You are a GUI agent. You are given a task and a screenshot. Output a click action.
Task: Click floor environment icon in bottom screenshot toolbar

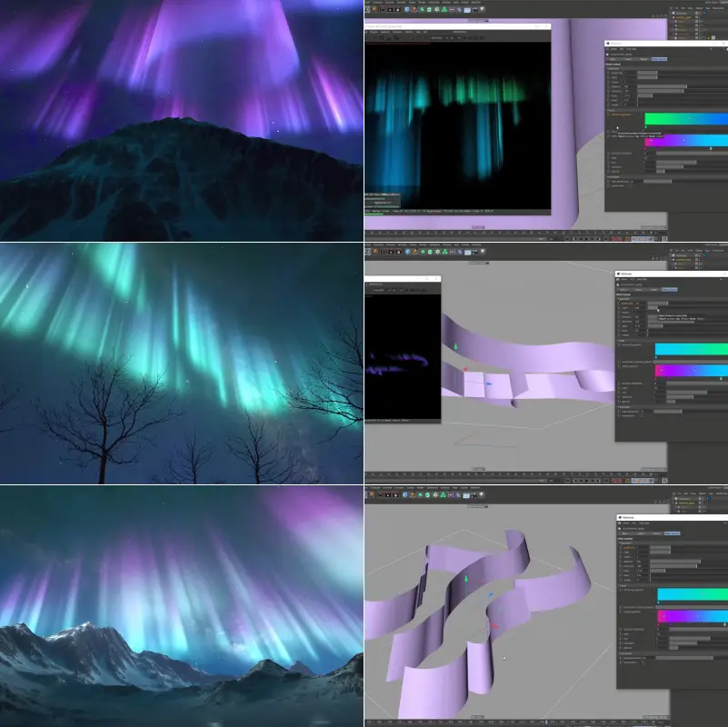pyautogui.click(x=466, y=495)
